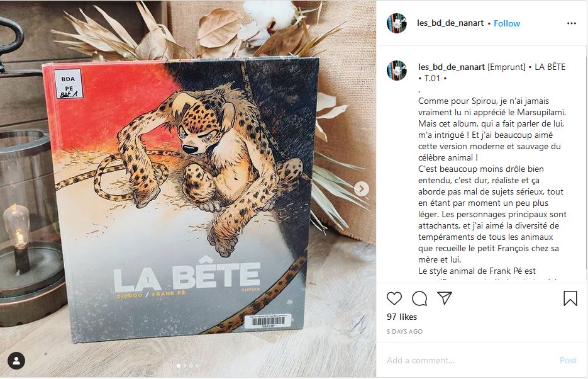Open les_bd_de_nanart username link in caption
This screenshot has width=588, height=379.
click(x=452, y=67)
